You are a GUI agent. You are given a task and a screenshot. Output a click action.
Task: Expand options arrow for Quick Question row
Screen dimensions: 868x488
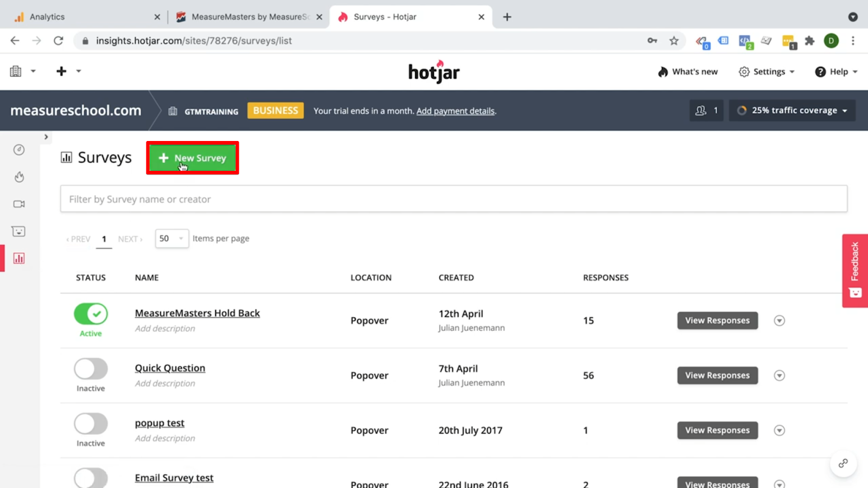pos(780,375)
